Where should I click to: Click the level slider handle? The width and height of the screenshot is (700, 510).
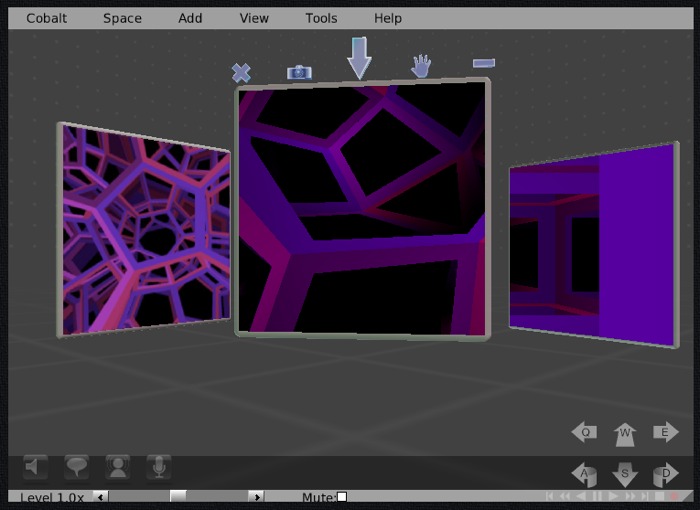click(178, 496)
